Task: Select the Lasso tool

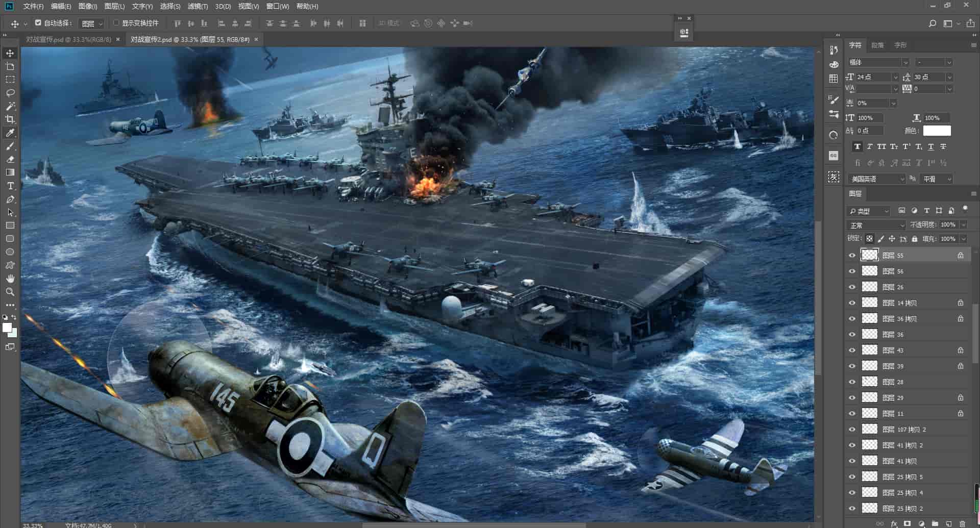Action: [x=10, y=93]
